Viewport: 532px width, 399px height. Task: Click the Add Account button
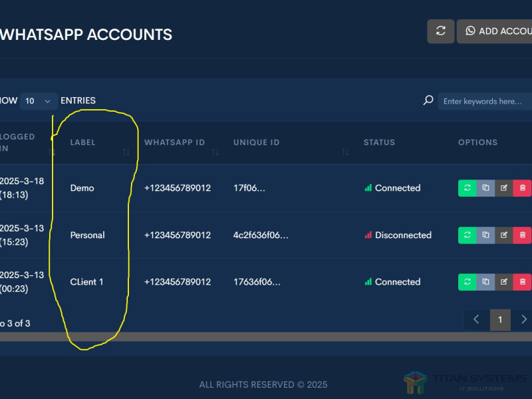[495, 31]
